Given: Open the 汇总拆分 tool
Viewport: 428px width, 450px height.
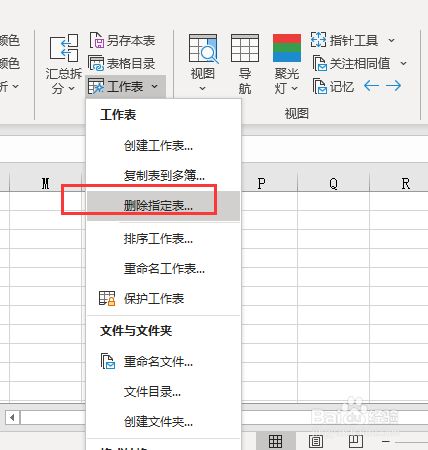Looking at the screenshot, I should point(64,63).
